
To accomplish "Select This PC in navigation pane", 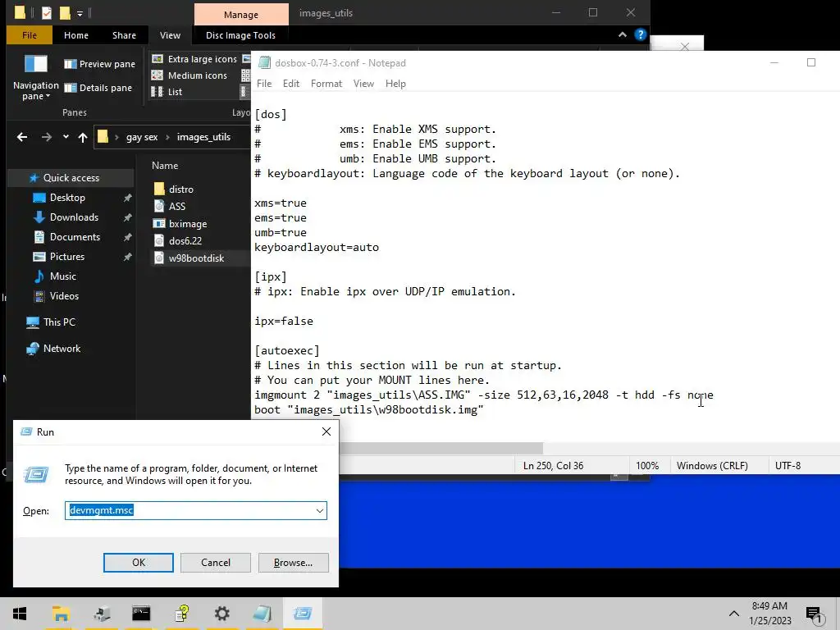I will point(59,322).
